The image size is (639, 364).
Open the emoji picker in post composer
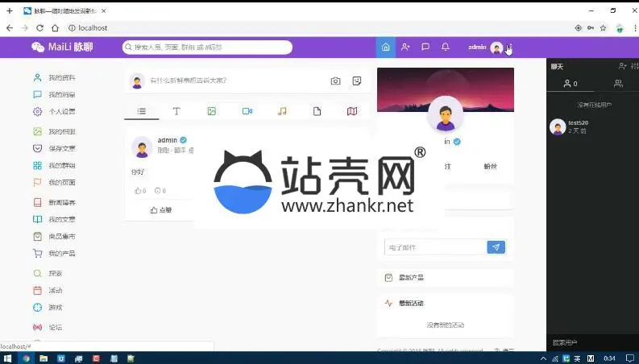click(x=357, y=81)
